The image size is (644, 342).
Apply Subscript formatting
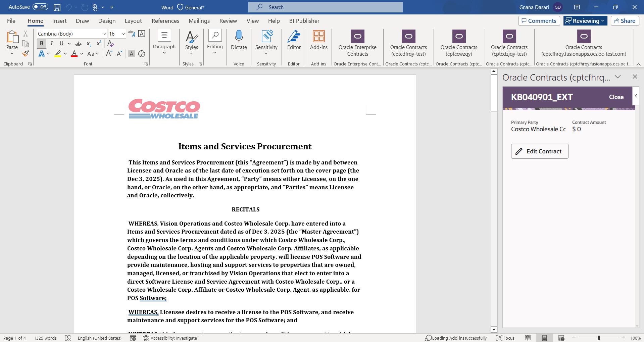coord(89,44)
